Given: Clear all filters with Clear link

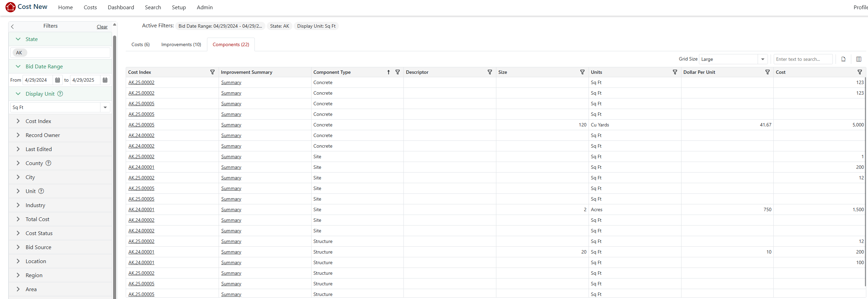Looking at the screenshot, I should 102,27.
